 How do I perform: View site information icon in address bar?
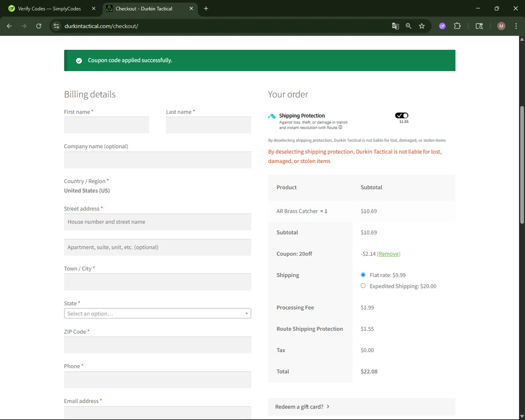(x=56, y=26)
